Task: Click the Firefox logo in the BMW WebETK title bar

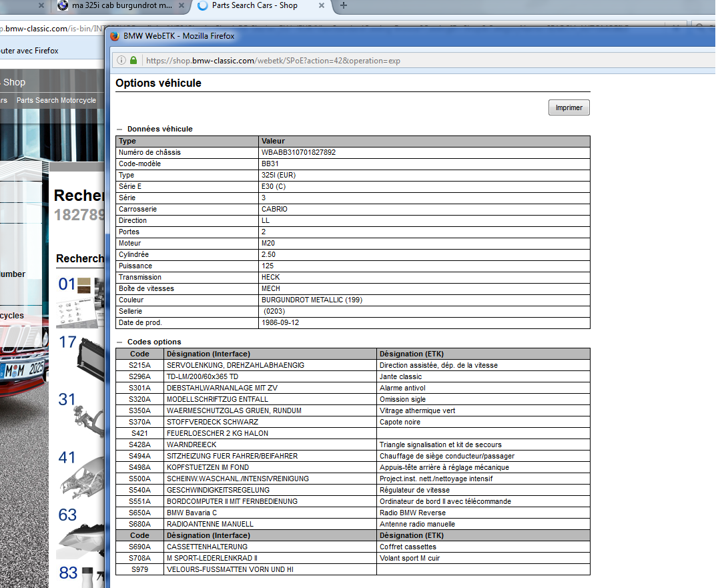Action: [x=115, y=36]
